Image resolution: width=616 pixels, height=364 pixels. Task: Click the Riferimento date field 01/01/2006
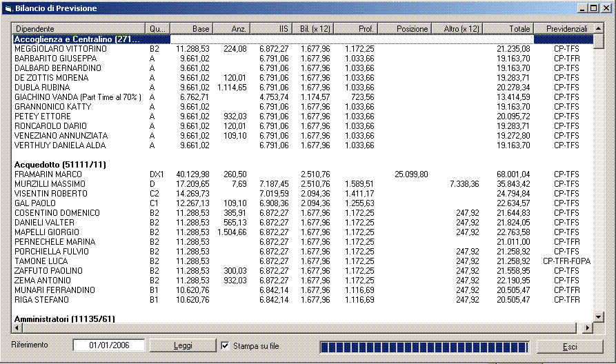click(109, 345)
